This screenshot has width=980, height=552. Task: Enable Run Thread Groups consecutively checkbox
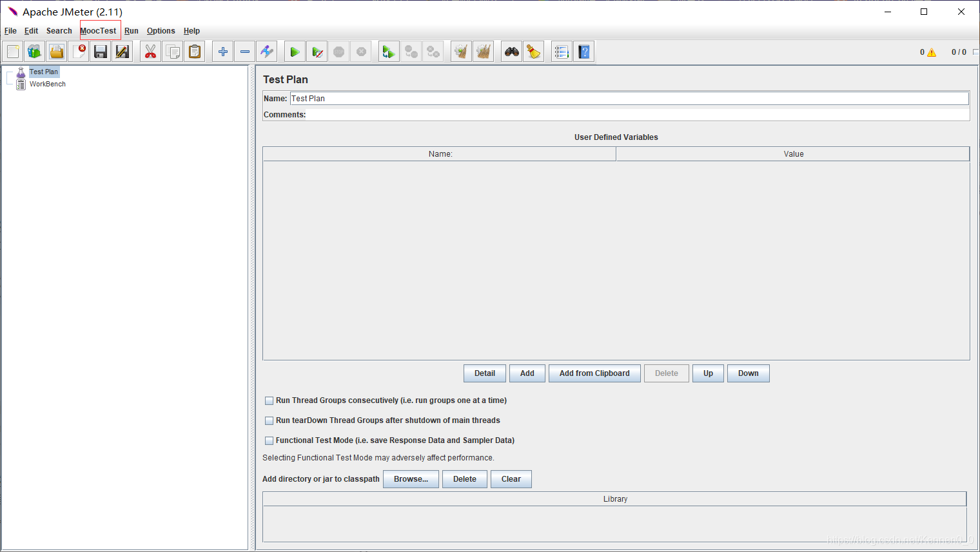[269, 400]
